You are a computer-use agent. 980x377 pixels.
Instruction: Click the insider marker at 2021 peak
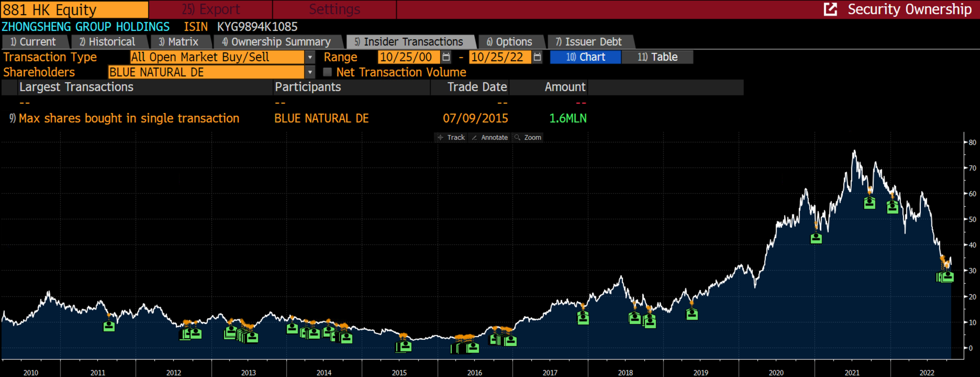coord(869,202)
